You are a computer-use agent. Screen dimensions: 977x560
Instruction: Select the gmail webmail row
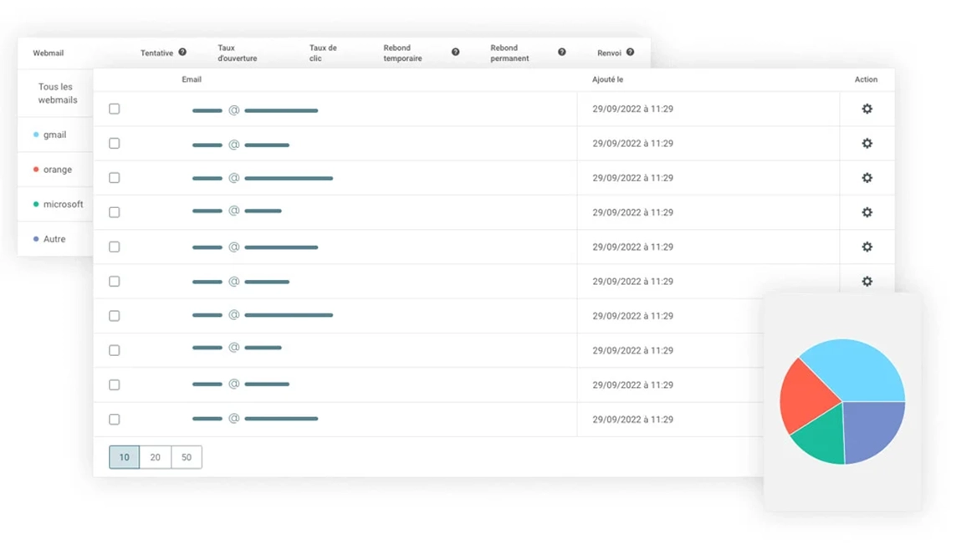(56, 135)
